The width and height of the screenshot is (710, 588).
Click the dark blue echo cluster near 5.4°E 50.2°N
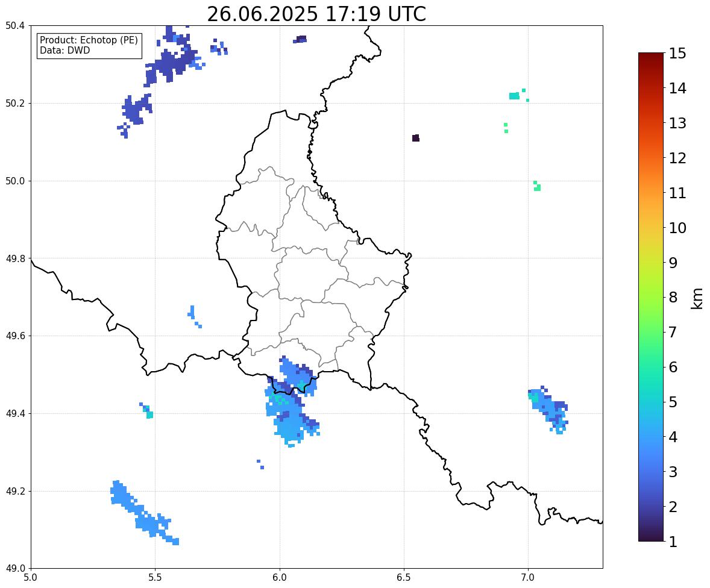coord(136,111)
